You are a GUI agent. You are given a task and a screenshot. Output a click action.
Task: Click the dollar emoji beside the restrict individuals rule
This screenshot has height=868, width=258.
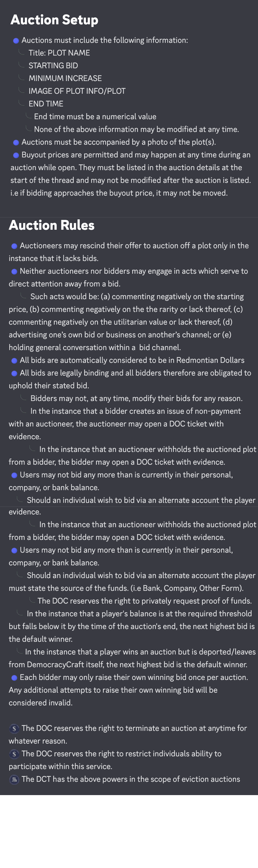point(14,754)
